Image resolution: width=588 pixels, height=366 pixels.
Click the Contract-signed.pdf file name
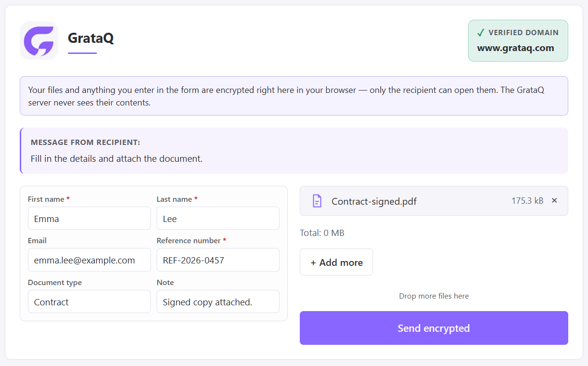coord(374,201)
